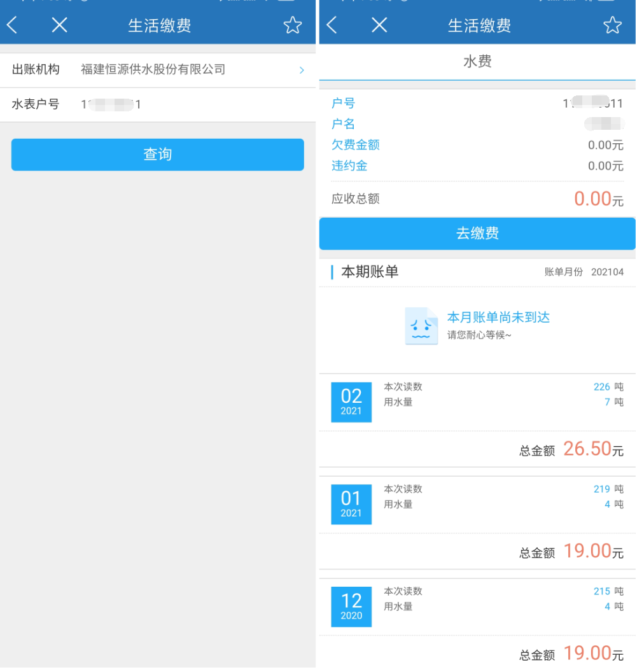Tap the 本期账单 section header
This screenshot has width=637, height=672.
coord(370,272)
